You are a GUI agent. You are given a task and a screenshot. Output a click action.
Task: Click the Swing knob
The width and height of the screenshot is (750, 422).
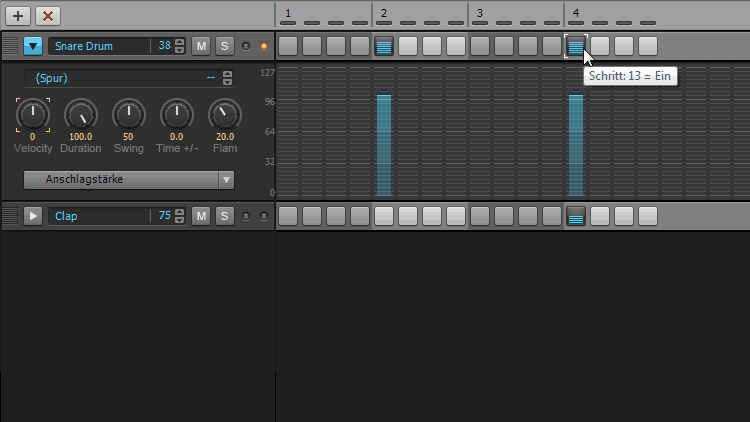click(128, 115)
